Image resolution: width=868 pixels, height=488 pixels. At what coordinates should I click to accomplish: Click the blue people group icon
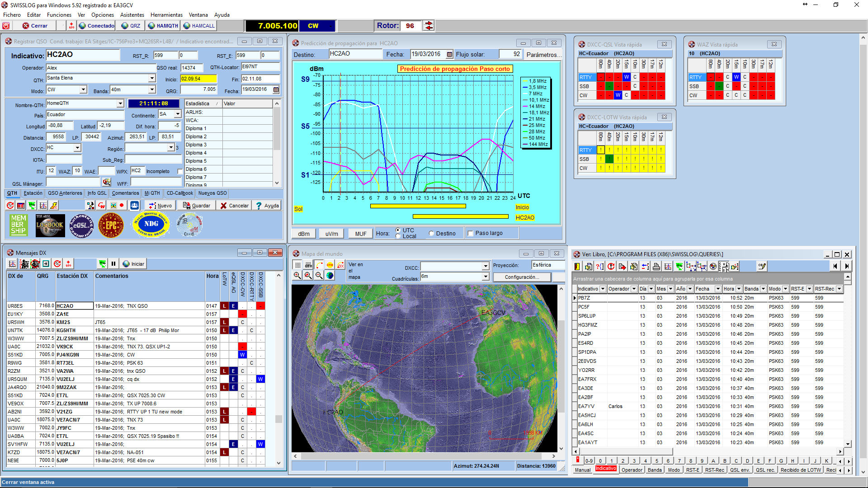[x=135, y=206]
